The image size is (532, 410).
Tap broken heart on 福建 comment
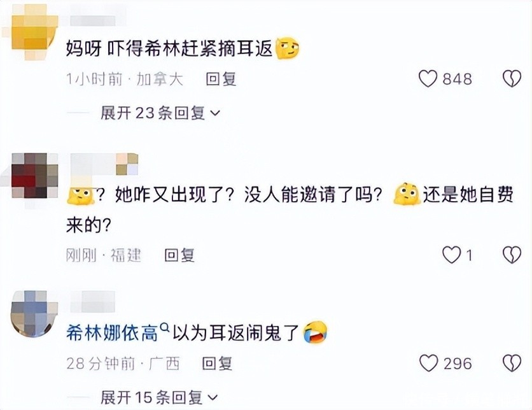click(x=512, y=255)
